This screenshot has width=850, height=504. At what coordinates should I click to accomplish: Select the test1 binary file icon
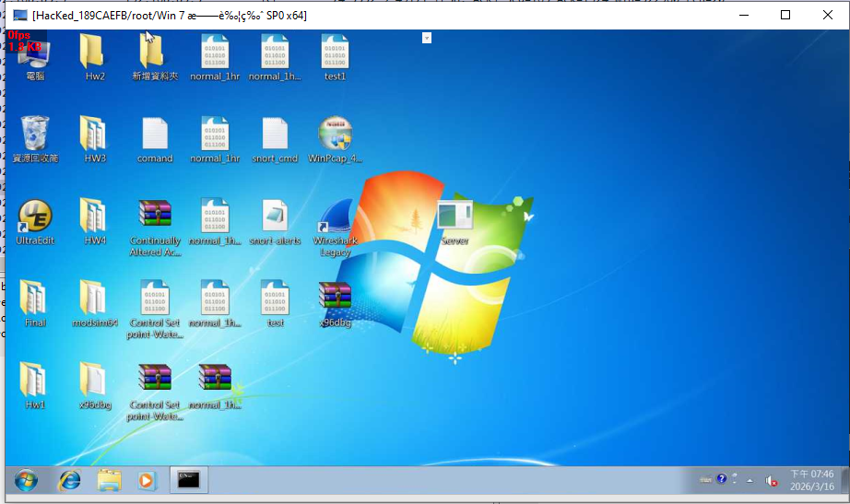coord(335,53)
